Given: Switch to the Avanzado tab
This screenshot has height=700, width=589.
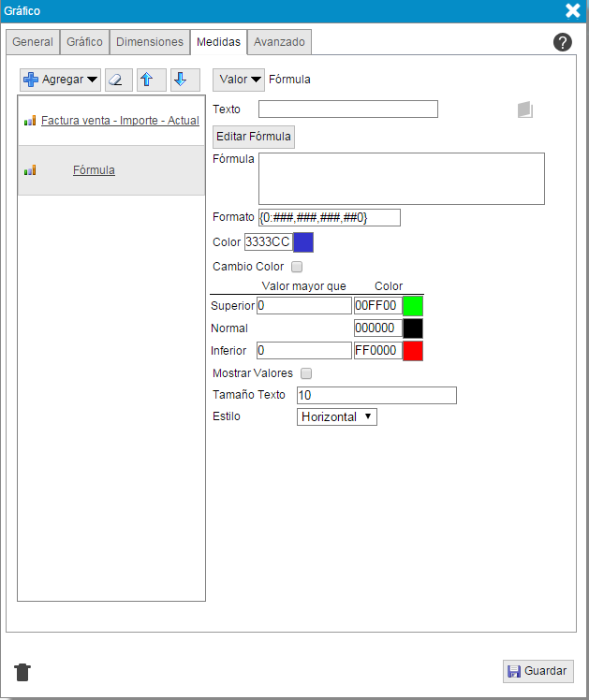Looking at the screenshot, I should (x=279, y=42).
